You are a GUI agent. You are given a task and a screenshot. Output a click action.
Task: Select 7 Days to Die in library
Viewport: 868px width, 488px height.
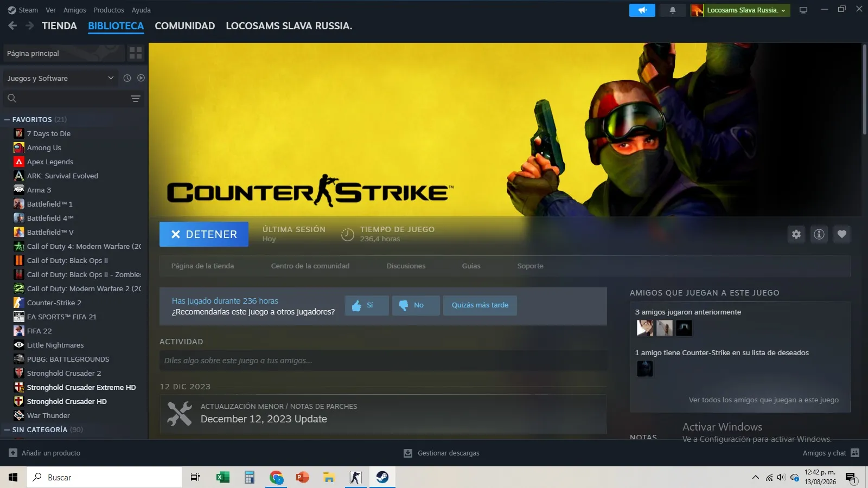tap(49, 133)
